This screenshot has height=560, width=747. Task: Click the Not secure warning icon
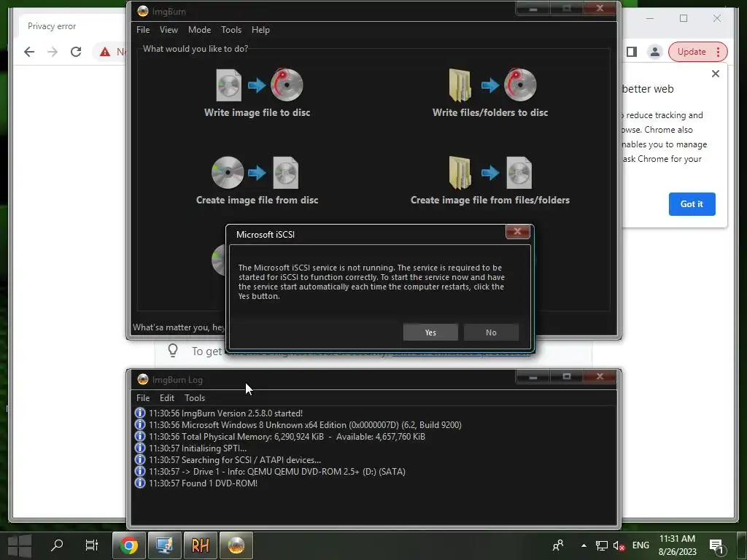[105, 52]
